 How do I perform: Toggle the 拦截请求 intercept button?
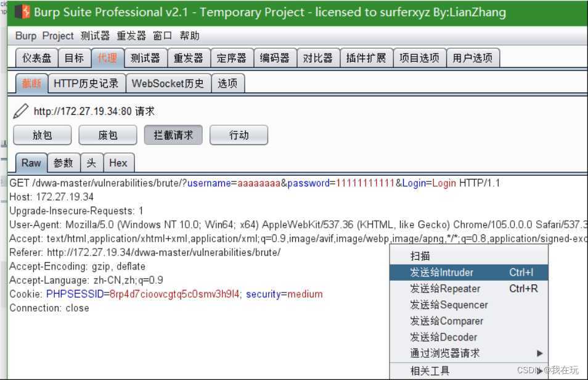[x=173, y=135]
